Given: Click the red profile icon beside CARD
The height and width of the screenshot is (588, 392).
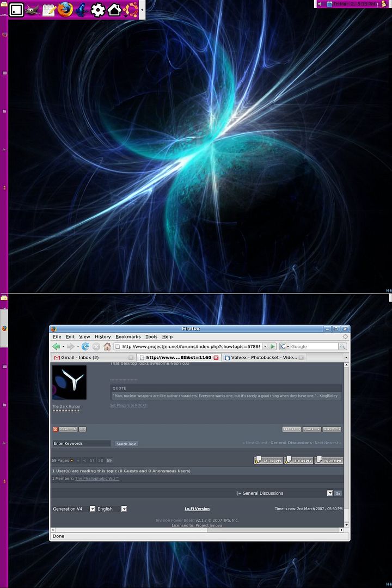Looking at the screenshot, I should [55, 429].
